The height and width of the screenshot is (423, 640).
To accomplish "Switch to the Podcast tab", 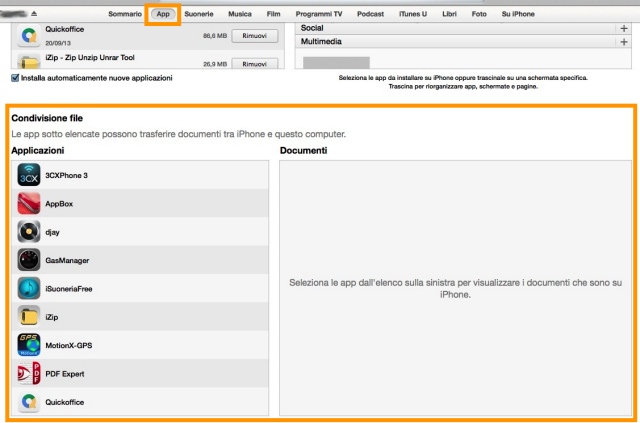I will click(x=370, y=14).
